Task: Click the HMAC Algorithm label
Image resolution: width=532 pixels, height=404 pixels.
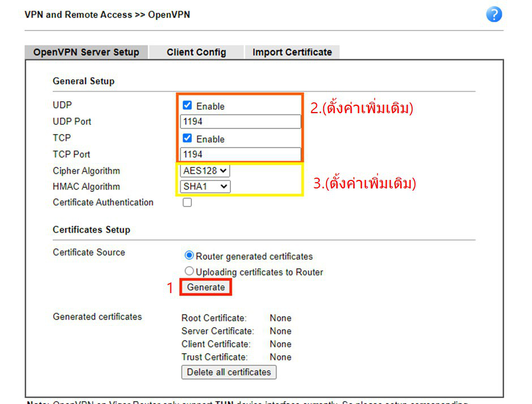Action: pos(86,187)
